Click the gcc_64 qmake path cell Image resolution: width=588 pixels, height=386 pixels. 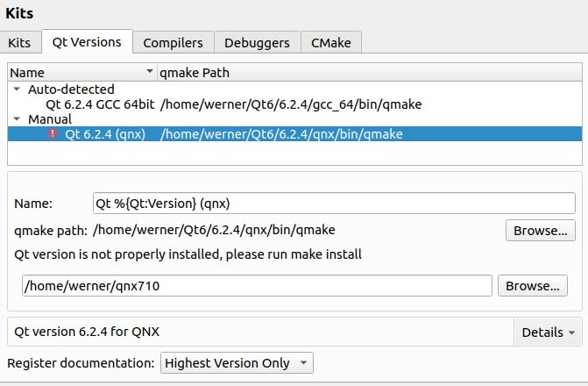(291, 104)
